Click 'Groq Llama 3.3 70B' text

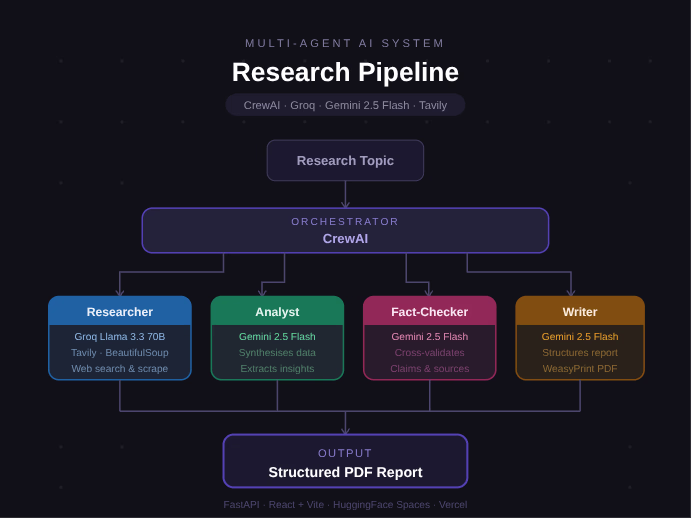point(120,337)
